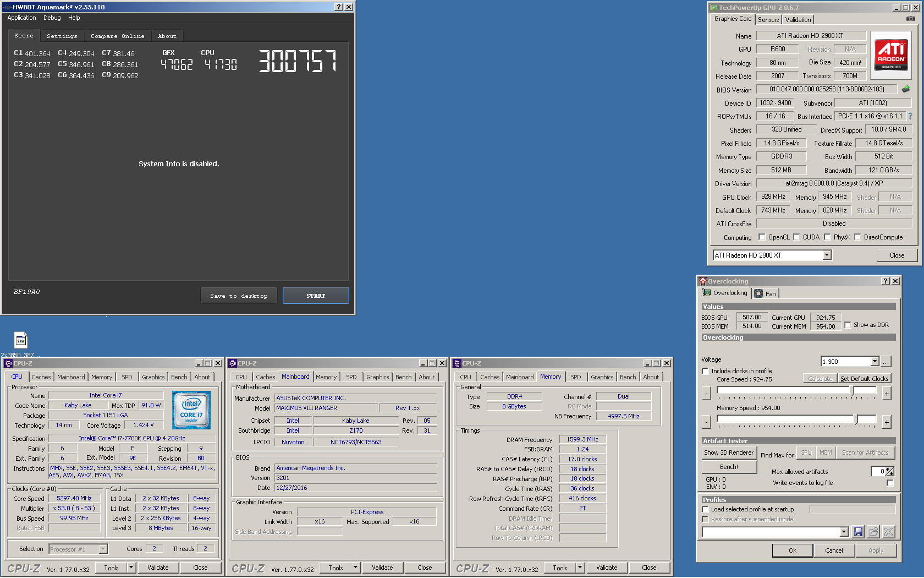Click the Max allowed artifacts spinner arrows
Viewport: 924px width, 578px height.
pyautogui.click(x=890, y=472)
